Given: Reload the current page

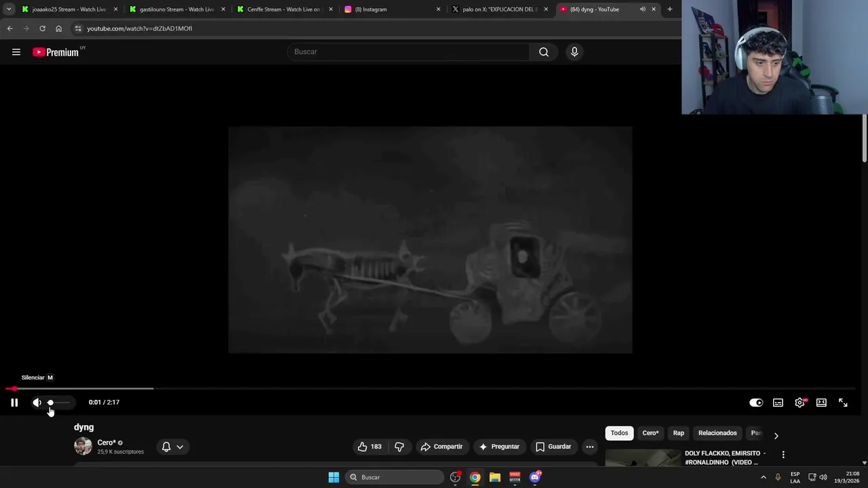Looking at the screenshot, I should tap(42, 28).
